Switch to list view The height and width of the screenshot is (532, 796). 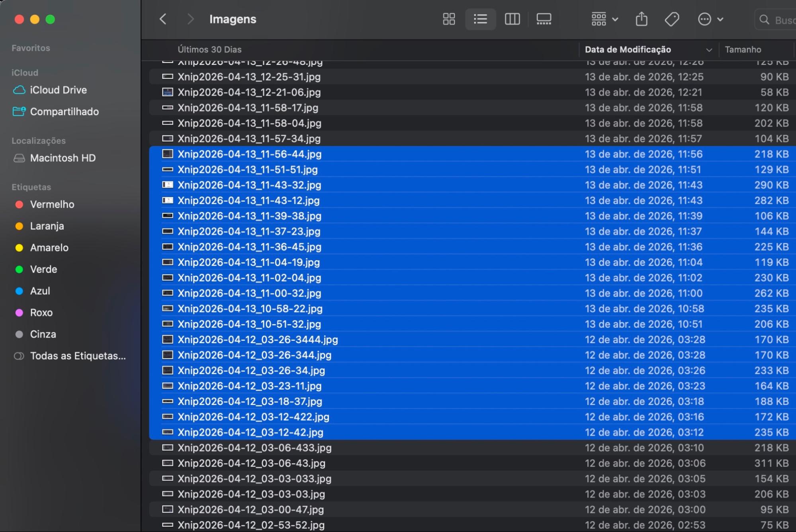[x=480, y=19]
